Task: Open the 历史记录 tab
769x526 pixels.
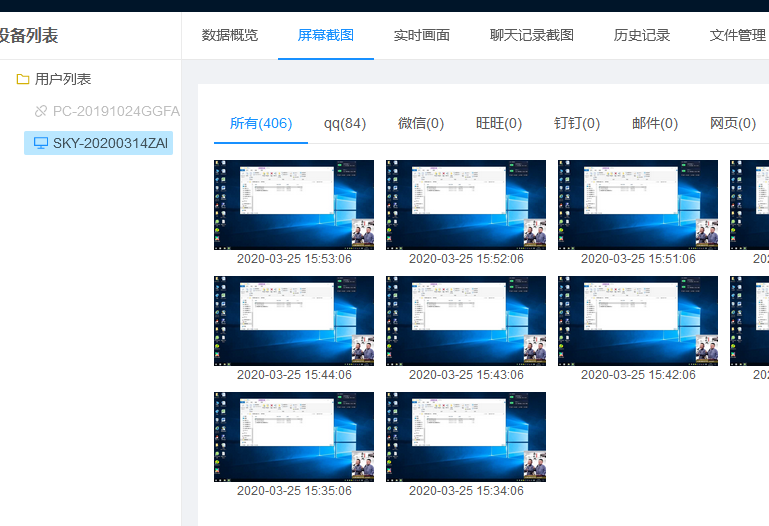Action: [641, 35]
